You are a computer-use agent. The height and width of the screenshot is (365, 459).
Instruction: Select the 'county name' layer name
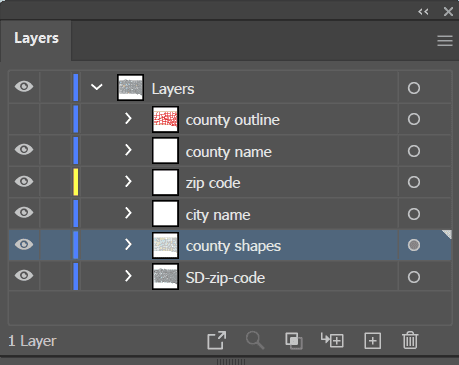click(x=229, y=152)
